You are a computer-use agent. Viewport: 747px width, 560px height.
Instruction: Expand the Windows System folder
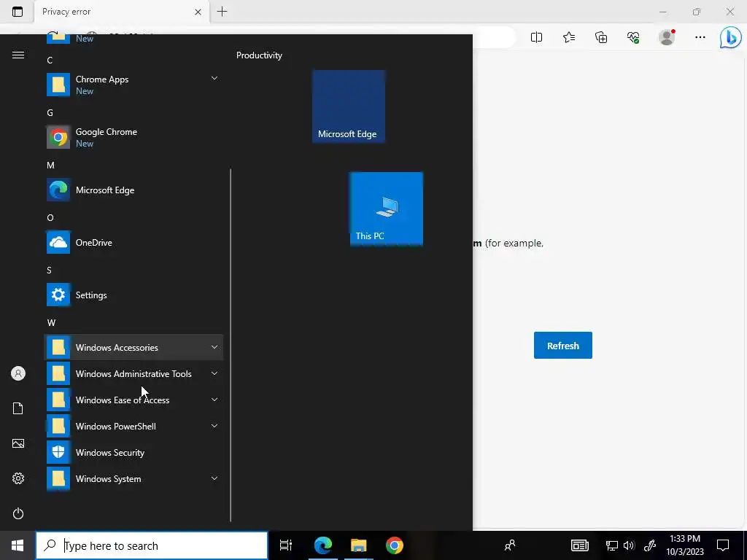point(134,478)
